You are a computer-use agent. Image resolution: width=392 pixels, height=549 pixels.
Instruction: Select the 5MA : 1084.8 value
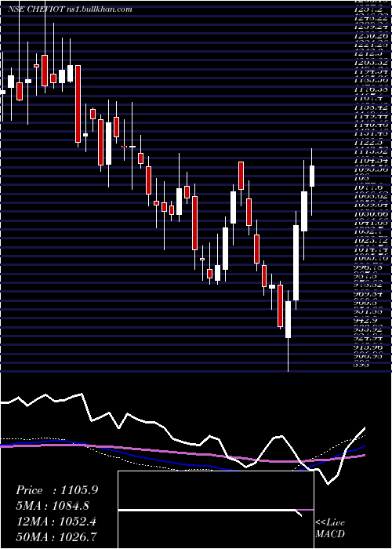click(x=53, y=506)
